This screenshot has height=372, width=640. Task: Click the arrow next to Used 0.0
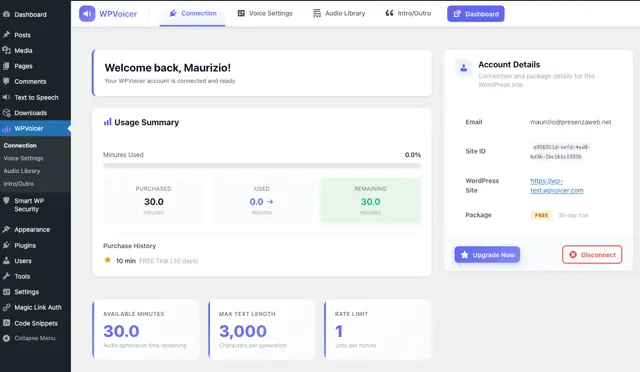(x=270, y=202)
